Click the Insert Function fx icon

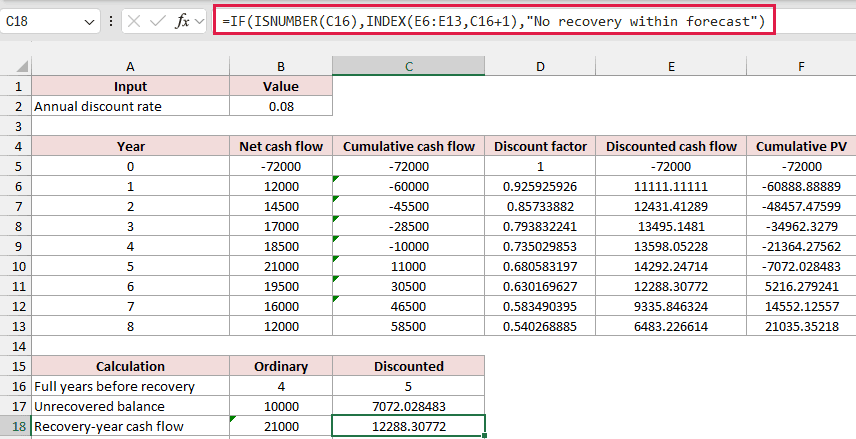(182, 21)
